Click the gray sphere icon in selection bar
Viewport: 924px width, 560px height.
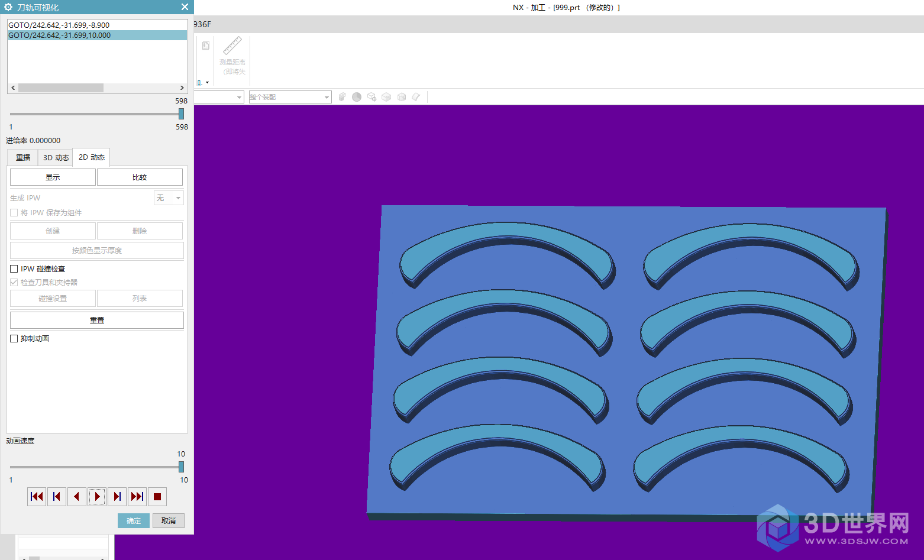pyautogui.click(x=357, y=97)
